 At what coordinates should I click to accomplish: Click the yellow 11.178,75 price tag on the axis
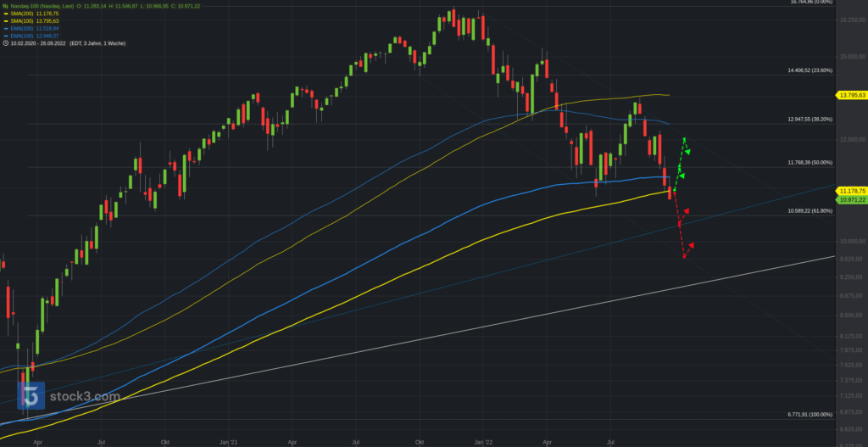click(851, 191)
